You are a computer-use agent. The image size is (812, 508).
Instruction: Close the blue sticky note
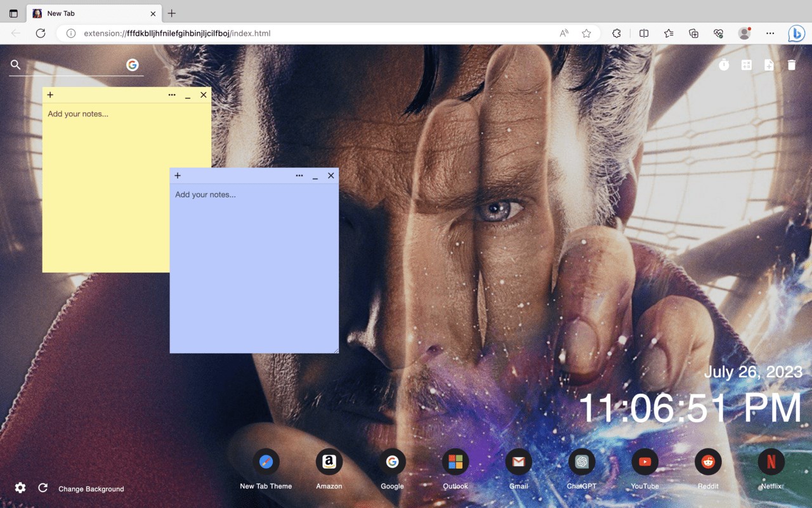coord(331,176)
